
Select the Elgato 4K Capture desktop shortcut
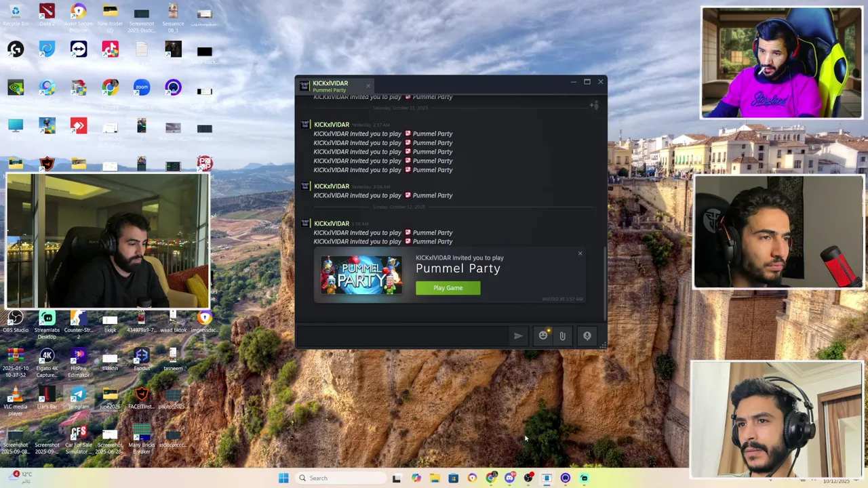pos(47,363)
